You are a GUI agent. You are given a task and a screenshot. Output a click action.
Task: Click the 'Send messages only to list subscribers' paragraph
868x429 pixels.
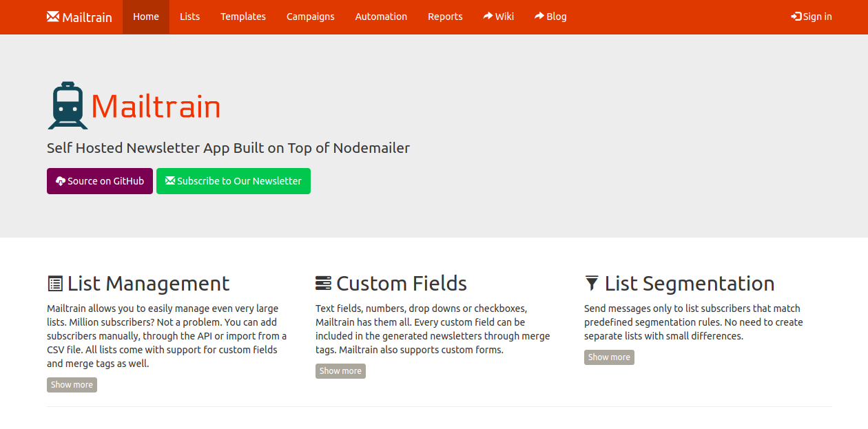(694, 322)
